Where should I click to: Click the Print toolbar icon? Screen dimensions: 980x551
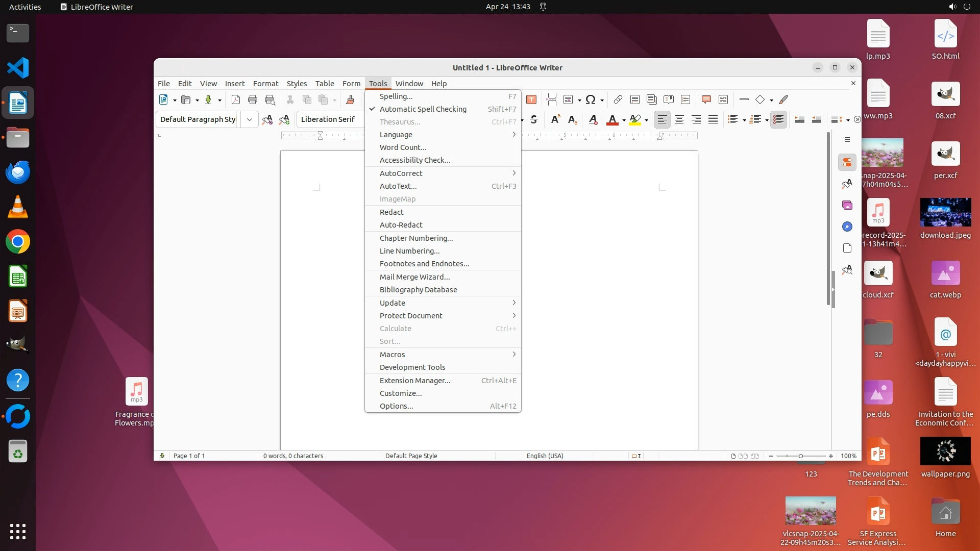[x=252, y=99]
